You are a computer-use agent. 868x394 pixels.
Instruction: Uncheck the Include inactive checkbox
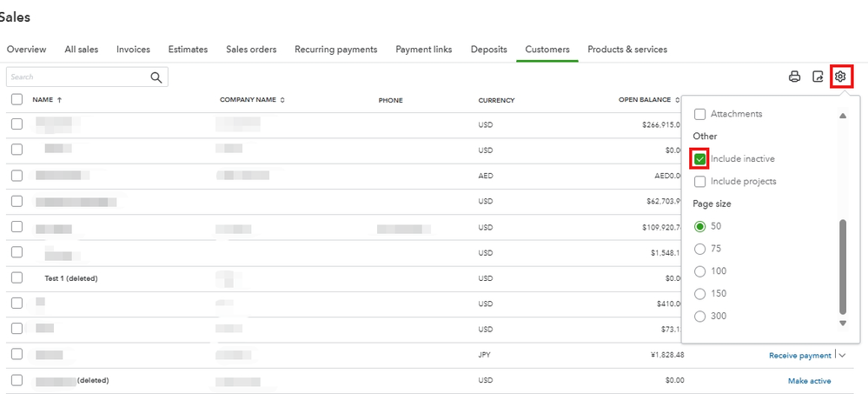(700, 159)
